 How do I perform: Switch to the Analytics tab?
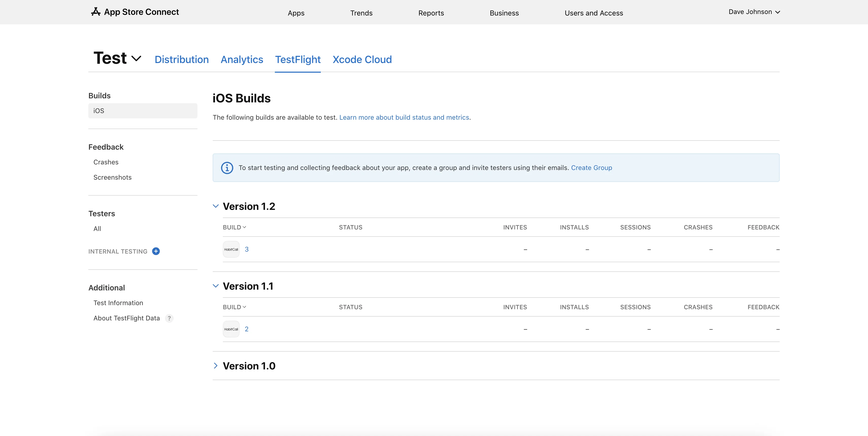coord(242,59)
